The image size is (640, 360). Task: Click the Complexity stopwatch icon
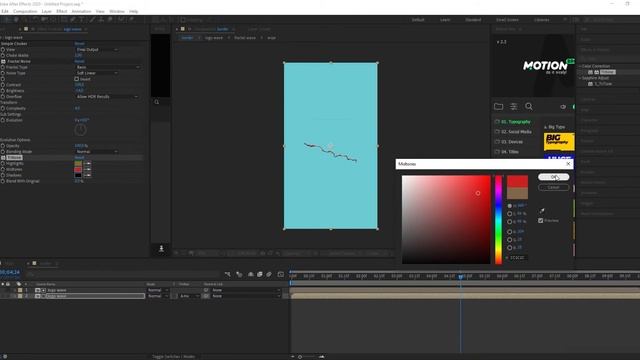click(3, 109)
